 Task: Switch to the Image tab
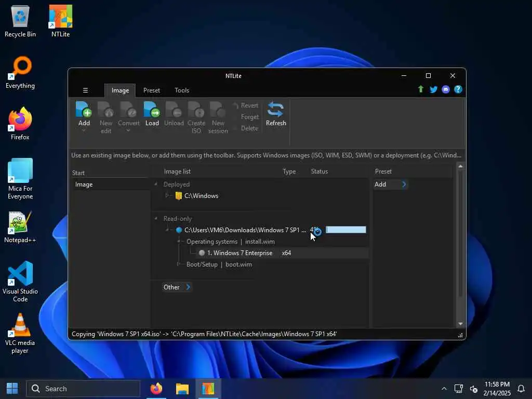tap(120, 90)
